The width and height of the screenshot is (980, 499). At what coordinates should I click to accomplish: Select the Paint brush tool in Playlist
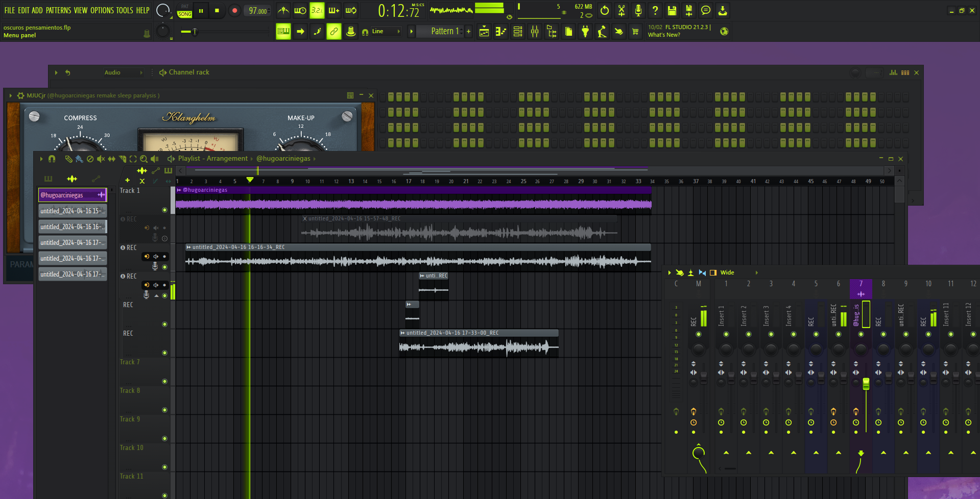(x=79, y=159)
